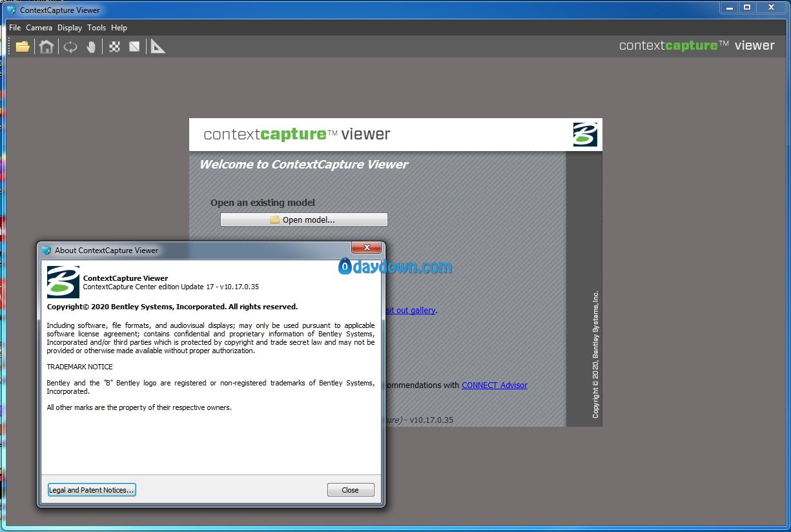Click the Bentley logo on the welcome banner
791x532 pixels.
click(x=585, y=134)
